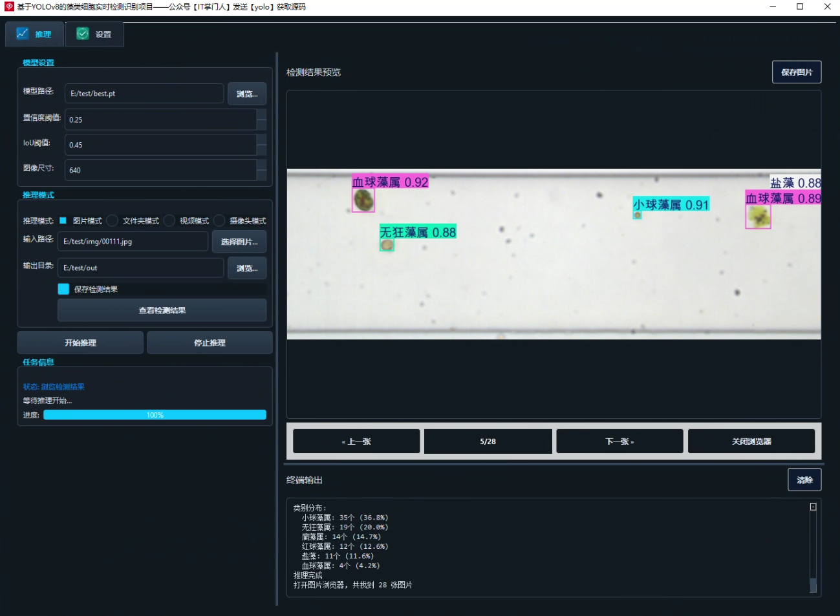Switch to the 设置 tab
Screen dimensions: 840x616
tap(94, 34)
